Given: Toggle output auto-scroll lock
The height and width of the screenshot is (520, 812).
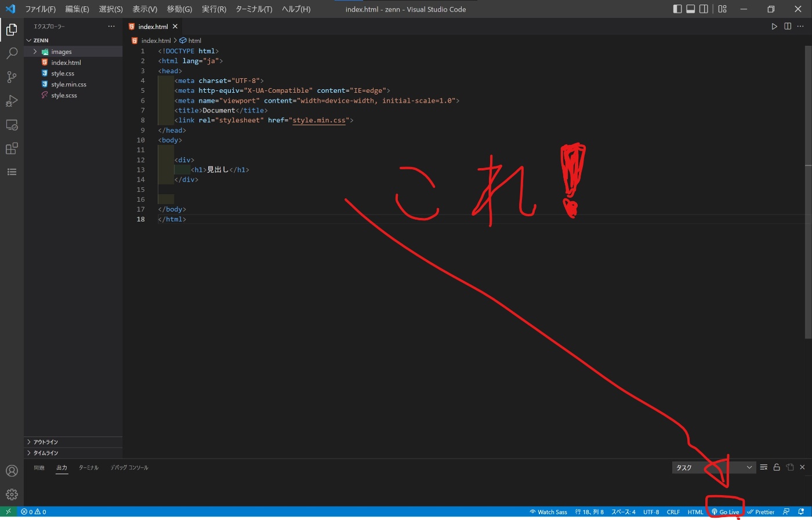Looking at the screenshot, I should tap(777, 467).
